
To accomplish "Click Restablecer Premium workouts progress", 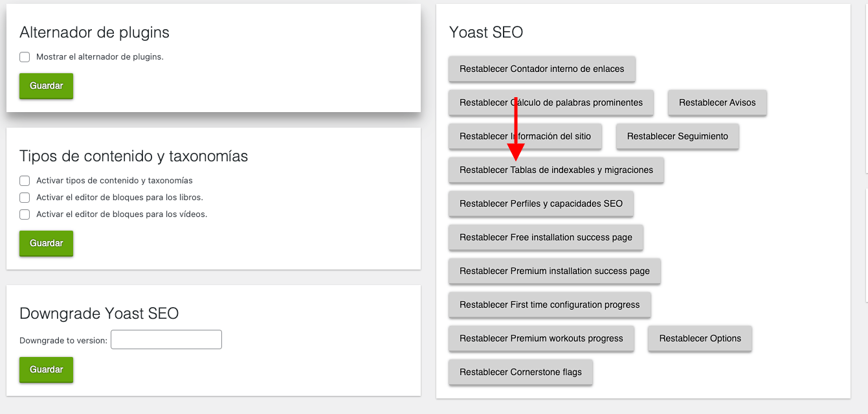I will tap(541, 338).
